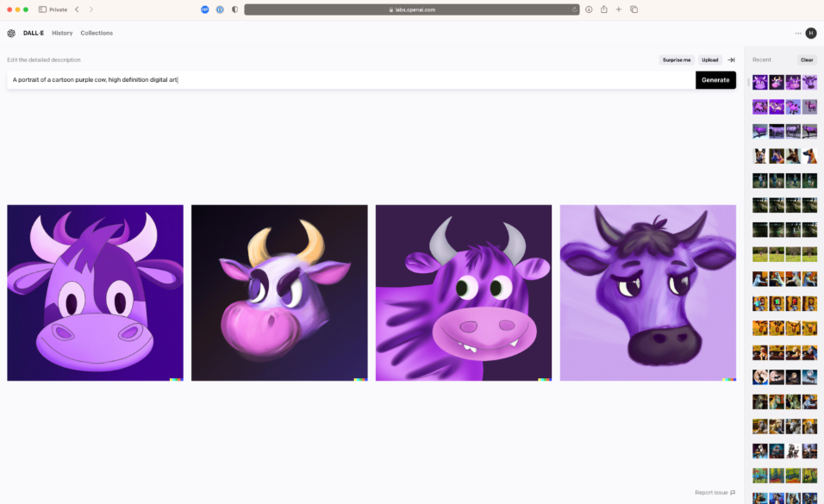
Task: Open the flat cartoon purple cow result
Action: [95, 293]
